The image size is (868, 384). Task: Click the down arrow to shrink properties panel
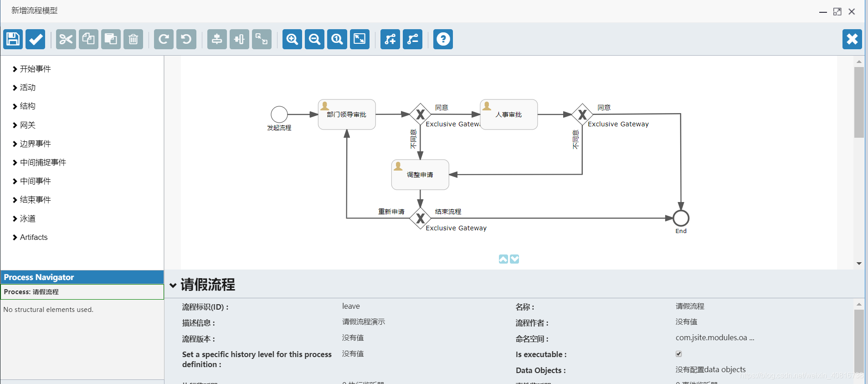point(514,259)
